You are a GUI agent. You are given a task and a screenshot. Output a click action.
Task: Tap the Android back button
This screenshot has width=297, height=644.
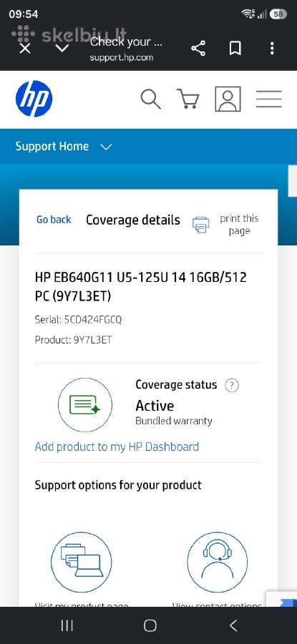[233, 625]
